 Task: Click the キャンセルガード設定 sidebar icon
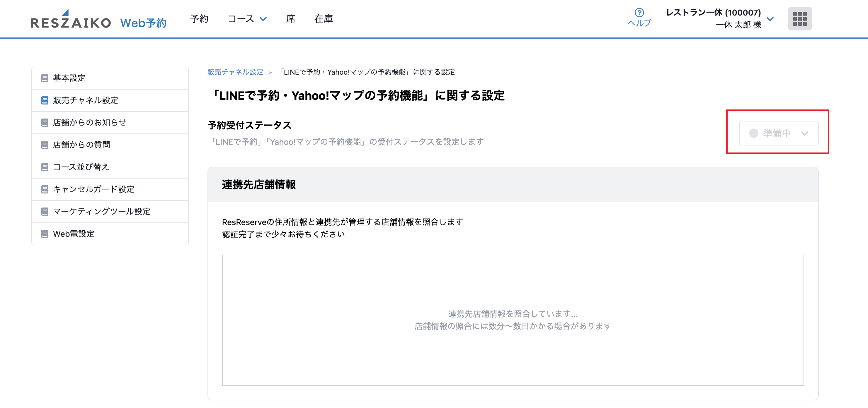(45, 189)
